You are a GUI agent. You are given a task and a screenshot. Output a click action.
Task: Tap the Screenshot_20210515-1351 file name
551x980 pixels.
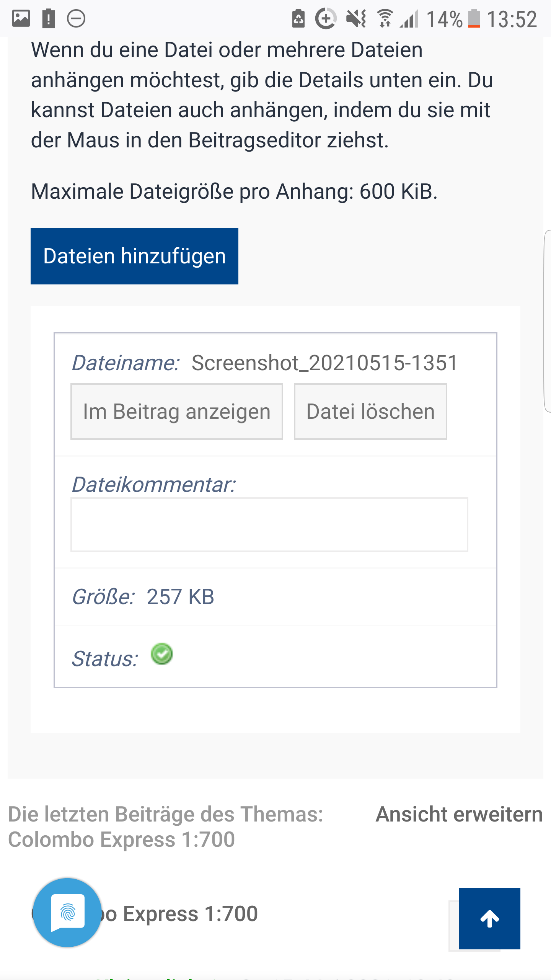click(324, 363)
